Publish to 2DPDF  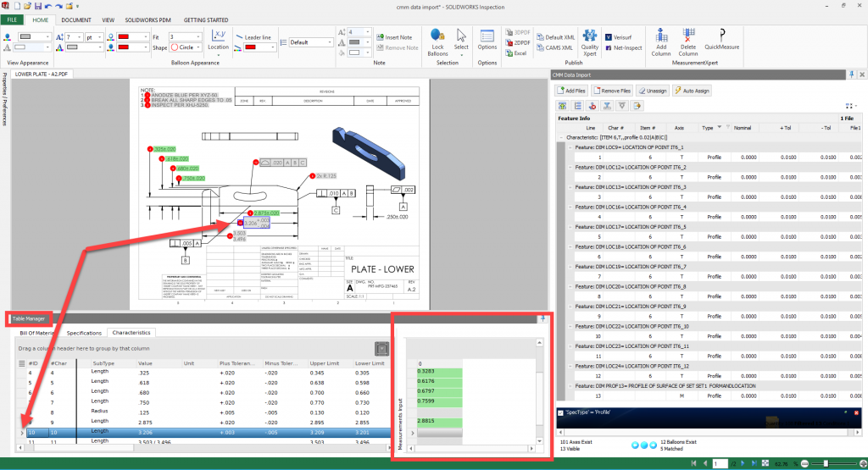[x=518, y=42]
